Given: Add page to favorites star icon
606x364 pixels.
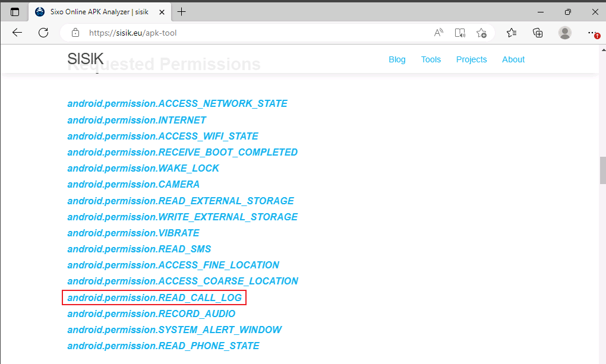Looking at the screenshot, I should (x=481, y=33).
